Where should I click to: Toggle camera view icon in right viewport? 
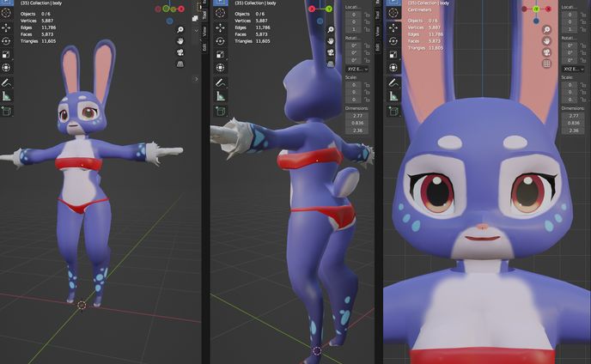[x=546, y=52]
